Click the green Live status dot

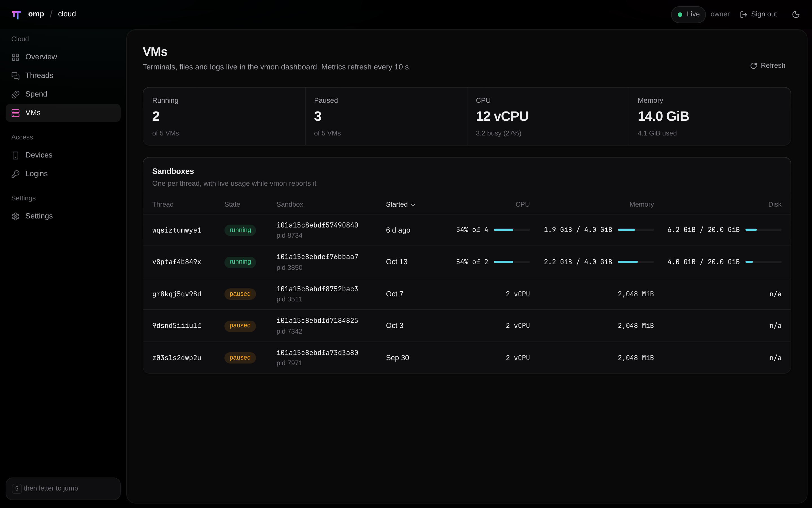680,14
